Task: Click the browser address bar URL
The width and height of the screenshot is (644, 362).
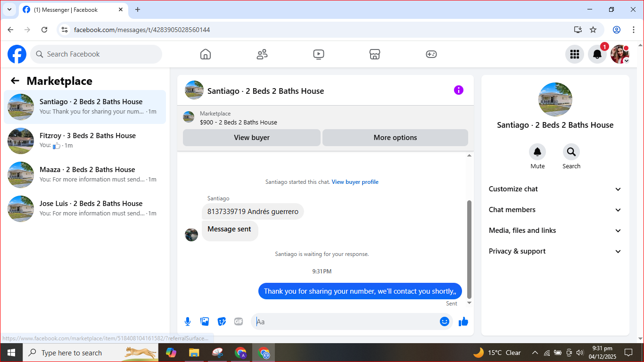Action: tap(142, 30)
